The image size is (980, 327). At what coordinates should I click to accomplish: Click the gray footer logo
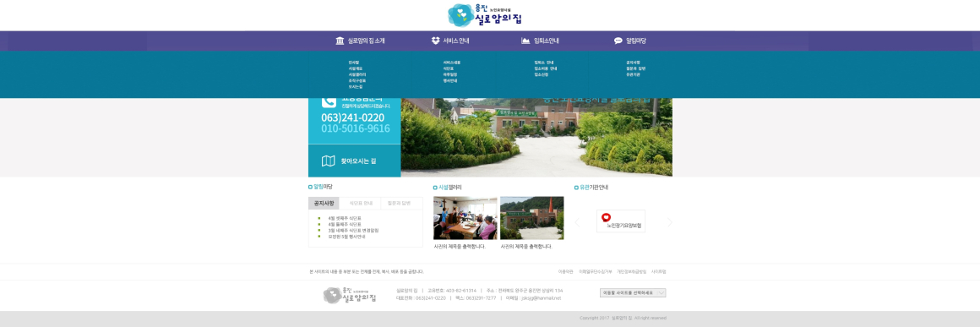pos(350,295)
